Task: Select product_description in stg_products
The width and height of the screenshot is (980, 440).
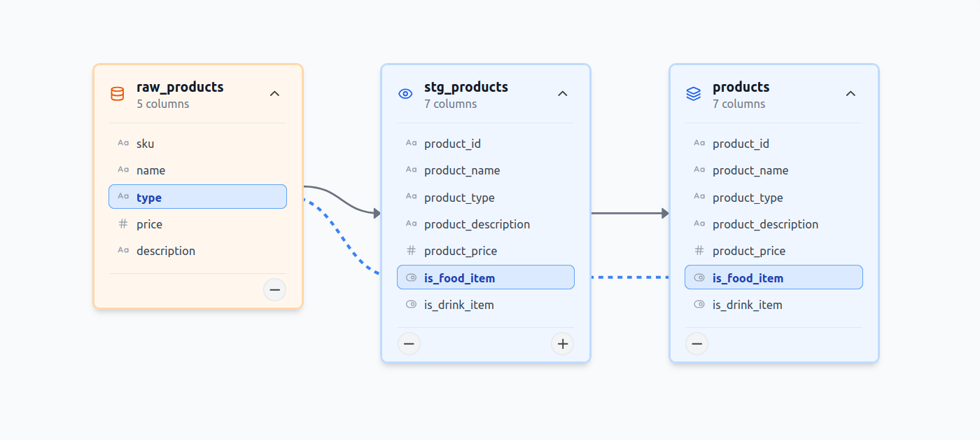Action: [477, 224]
